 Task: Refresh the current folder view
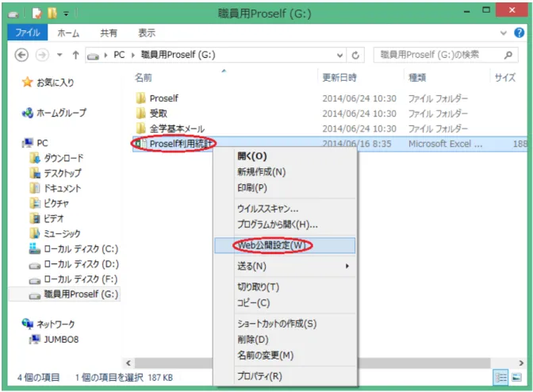click(x=355, y=55)
